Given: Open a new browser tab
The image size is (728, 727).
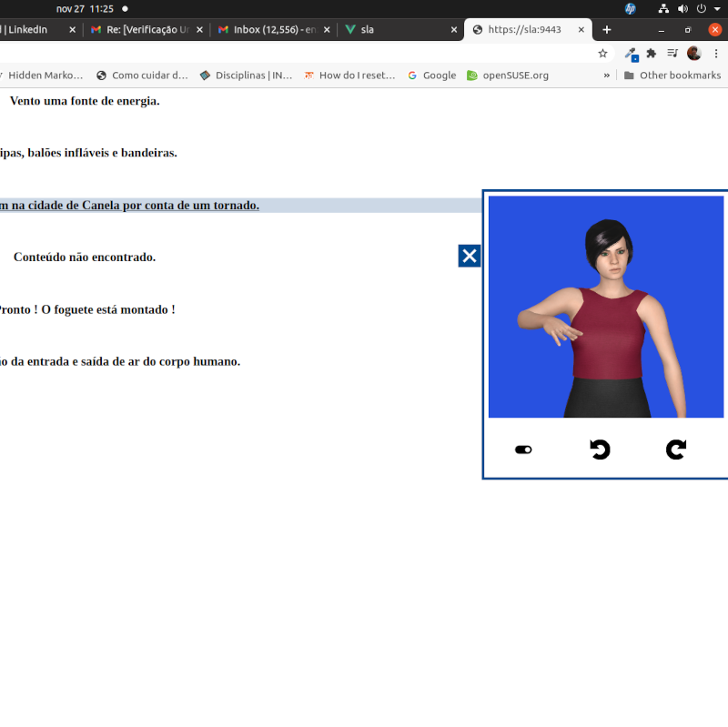Looking at the screenshot, I should pyautogui.click(x=607, y=29).
